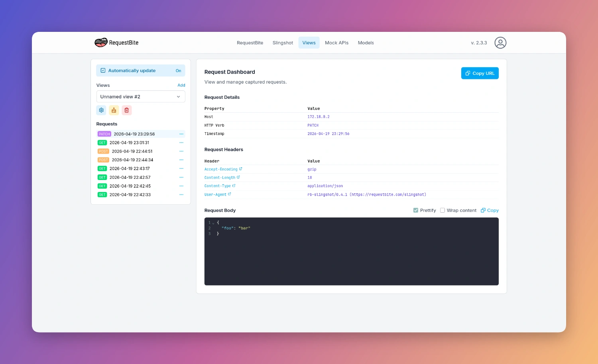Open the user account avatar icon
The height and width of the screenshot is (364, 598).
point(500,43)
